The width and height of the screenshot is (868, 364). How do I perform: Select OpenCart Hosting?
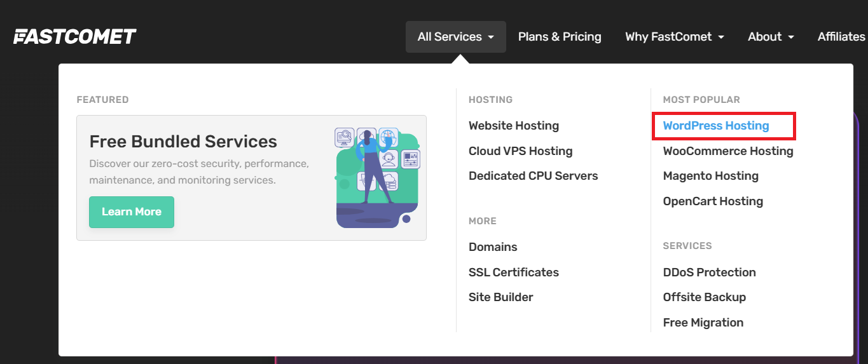click(x=713, y=201)
